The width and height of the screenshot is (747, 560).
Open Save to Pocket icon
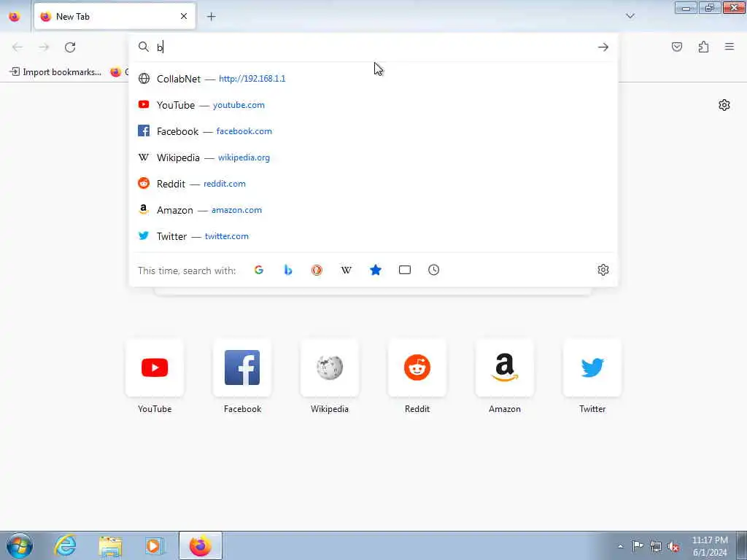pyautogui.click(x=677, y=47)
